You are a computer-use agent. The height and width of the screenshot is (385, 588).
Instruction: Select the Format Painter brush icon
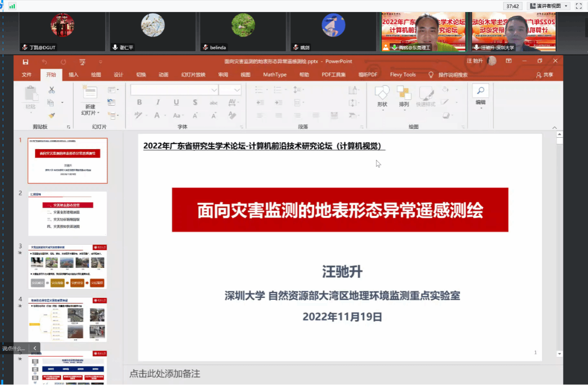tap(51, 115)
